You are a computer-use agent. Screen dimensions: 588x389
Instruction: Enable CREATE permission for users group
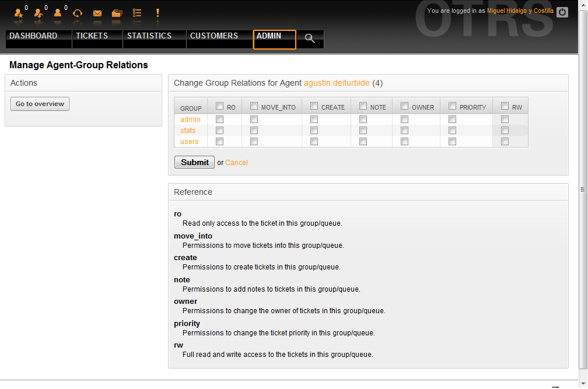tap(314, 141)
